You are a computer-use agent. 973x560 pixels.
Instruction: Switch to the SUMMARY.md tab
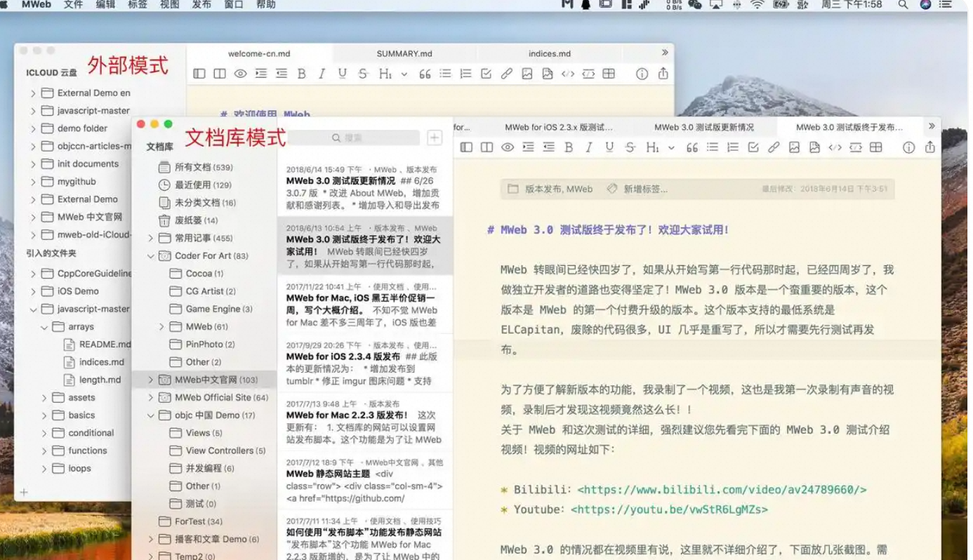click(x=404, y=53)
